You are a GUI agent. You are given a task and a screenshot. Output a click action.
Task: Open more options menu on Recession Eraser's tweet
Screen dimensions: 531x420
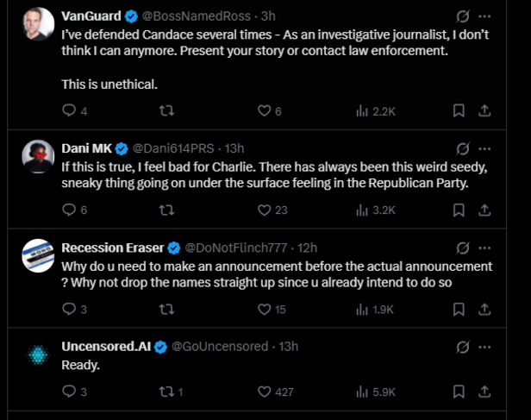tap(485, 248)
